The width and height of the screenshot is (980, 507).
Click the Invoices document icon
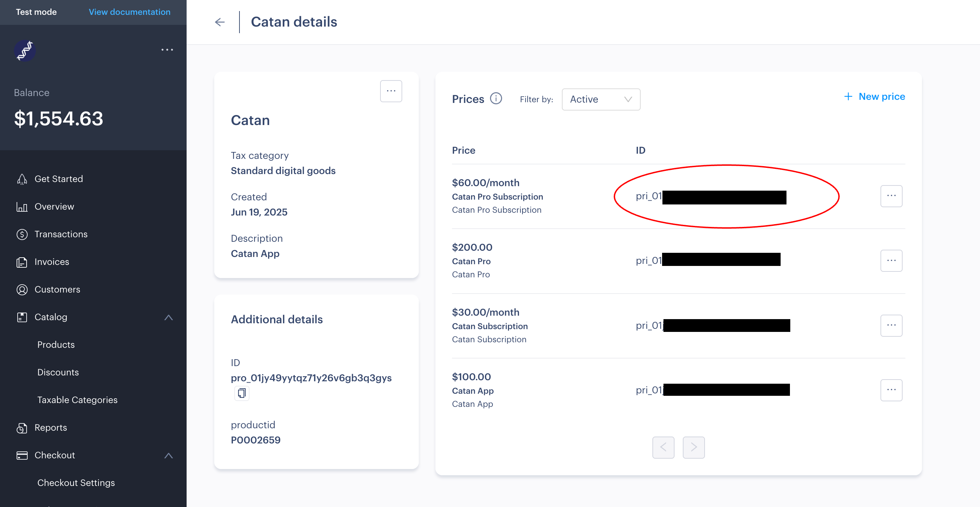(x=22, y=262)
